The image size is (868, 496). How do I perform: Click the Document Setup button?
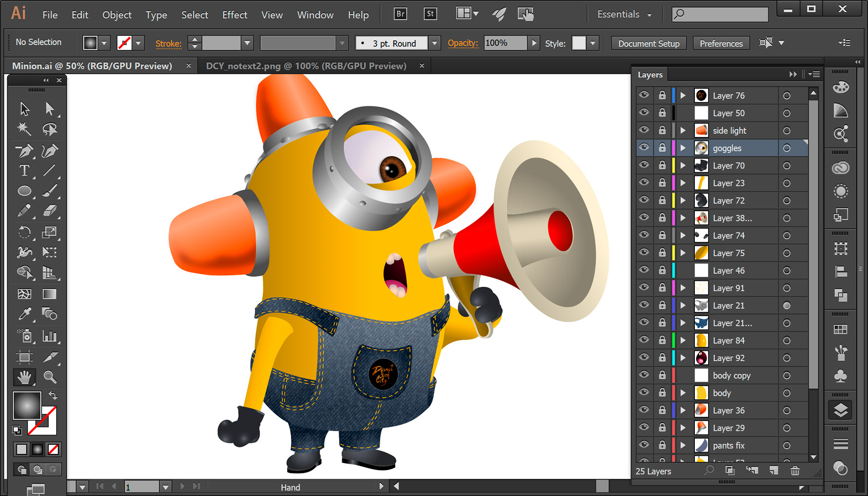[x=649, y=43]
